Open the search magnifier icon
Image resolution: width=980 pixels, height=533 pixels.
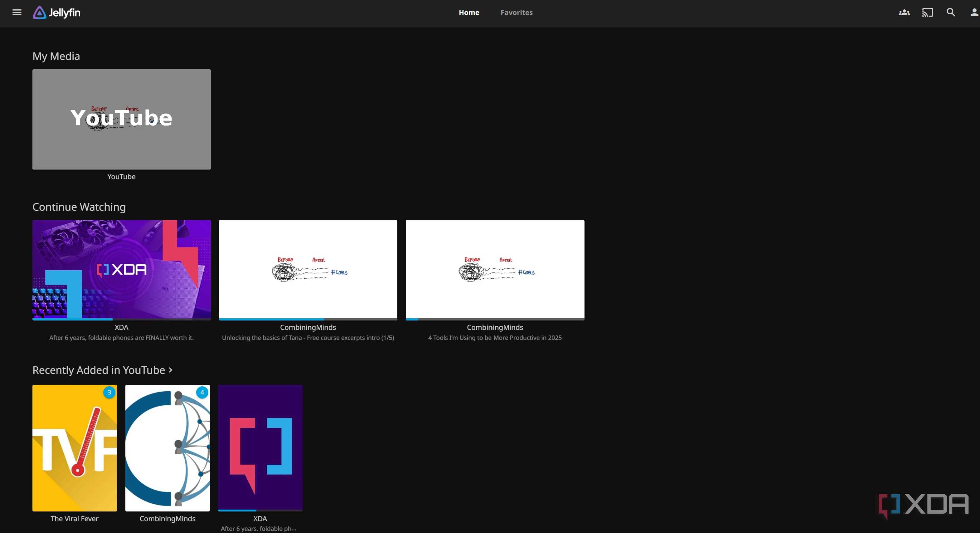pyautogui.click(x=951, y=12)
